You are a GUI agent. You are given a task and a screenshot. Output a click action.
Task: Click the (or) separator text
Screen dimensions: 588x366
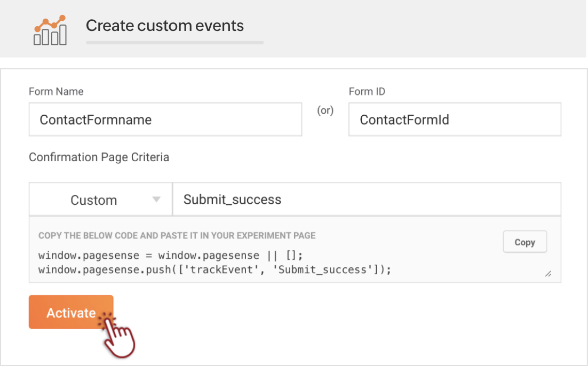pyautogui.click(x=325, y=110)
